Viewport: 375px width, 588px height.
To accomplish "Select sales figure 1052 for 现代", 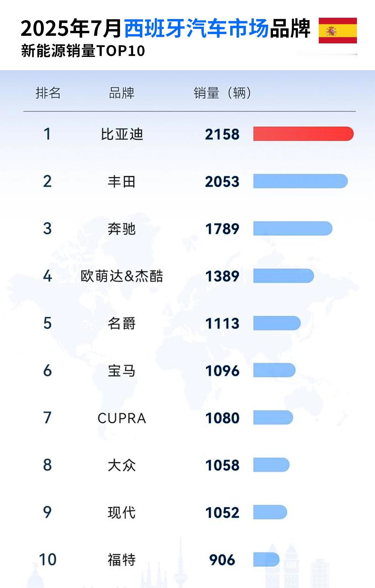I will coord(222,513).
